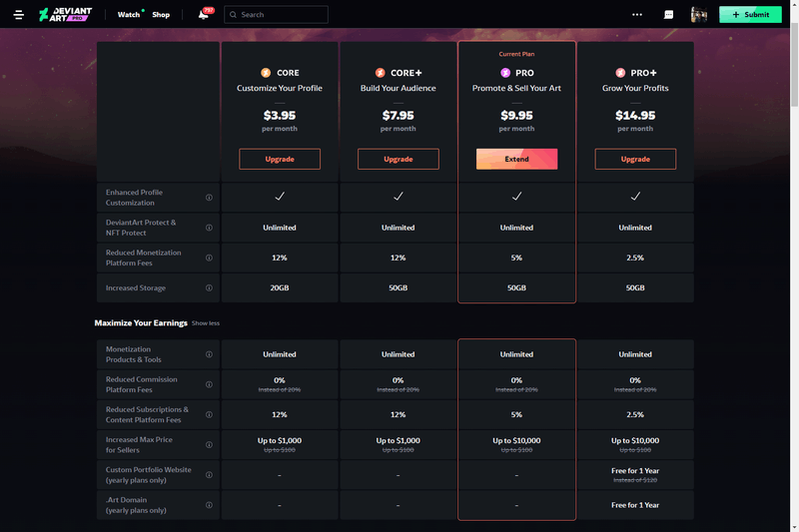This screenshot has height=532, width=799.
Task: Open the Shop menu item
Action: (x=161, y=15)
